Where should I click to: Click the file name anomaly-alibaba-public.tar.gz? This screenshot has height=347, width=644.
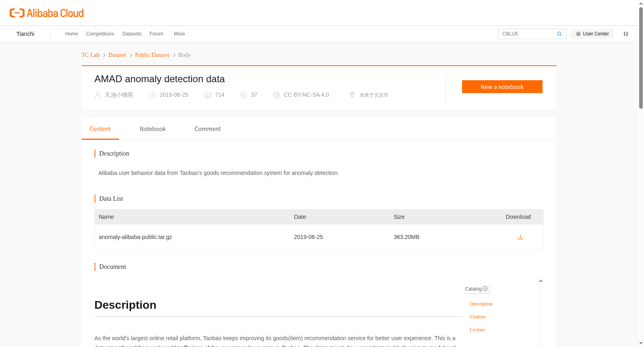[x=135, y=237]
